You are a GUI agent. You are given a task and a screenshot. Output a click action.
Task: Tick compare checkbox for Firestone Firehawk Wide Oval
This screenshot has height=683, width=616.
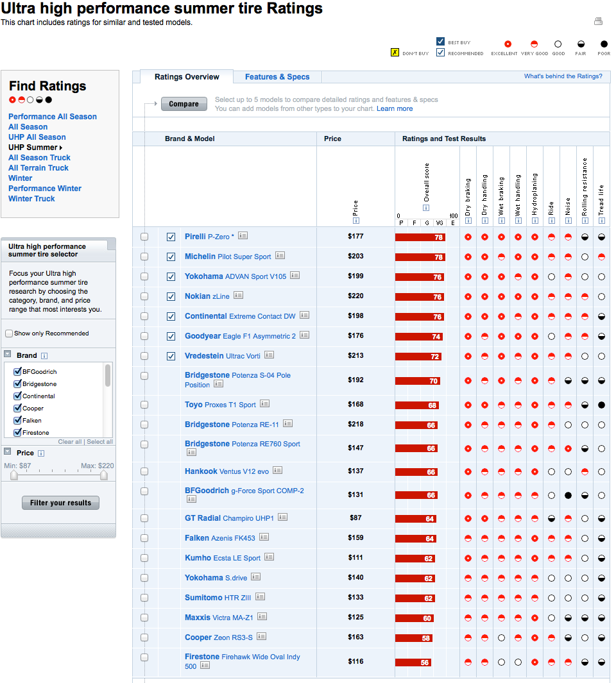[x=144, y=657]
